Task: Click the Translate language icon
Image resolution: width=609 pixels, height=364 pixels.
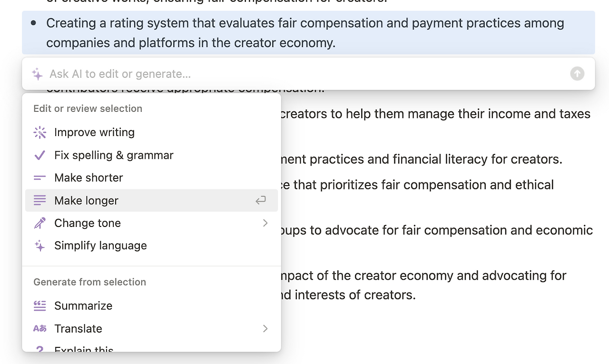Action: (40, 329)
